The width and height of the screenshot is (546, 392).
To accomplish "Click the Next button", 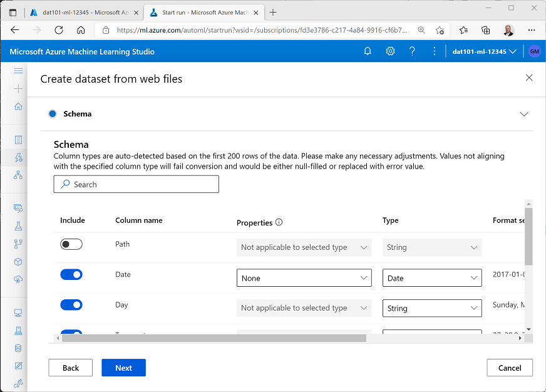I will (x=123, y=368).
